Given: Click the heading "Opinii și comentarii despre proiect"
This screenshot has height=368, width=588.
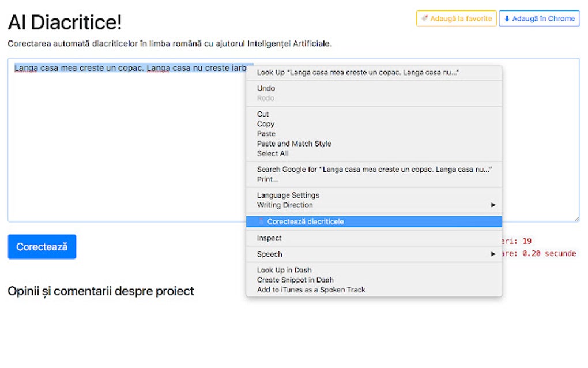Looking at the screenshot, I should pyautogui.click(x=101, y=291).
